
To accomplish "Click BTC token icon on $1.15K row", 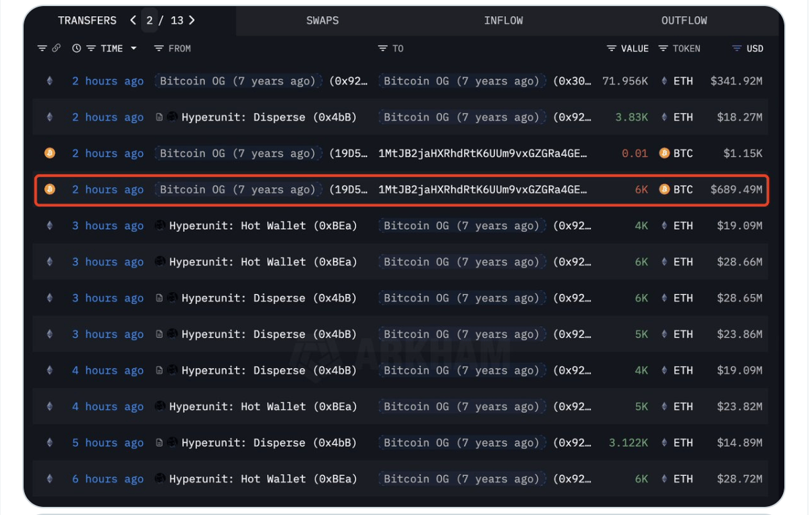I will [x=664, y=153].
